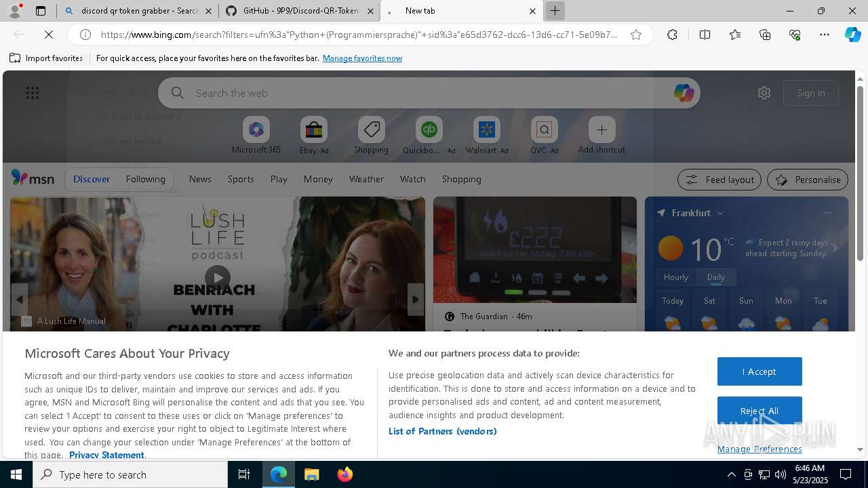Open Money category
868x488 pixels.
(318, 179)
